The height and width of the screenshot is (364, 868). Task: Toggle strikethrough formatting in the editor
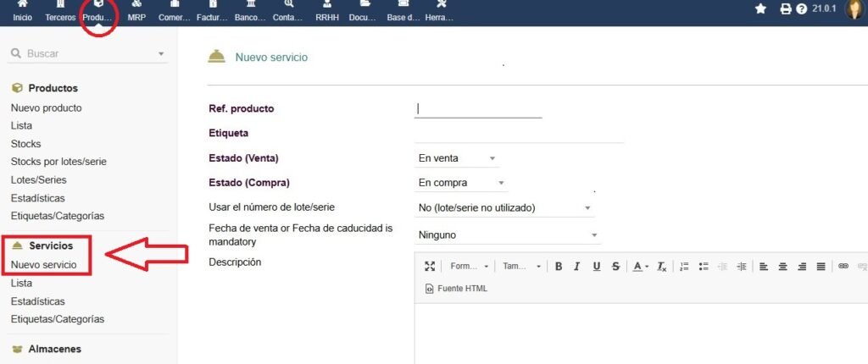click(615, 266)
